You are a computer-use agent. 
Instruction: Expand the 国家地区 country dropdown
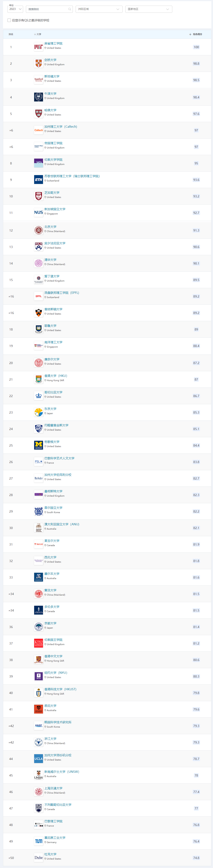point(149,9)
